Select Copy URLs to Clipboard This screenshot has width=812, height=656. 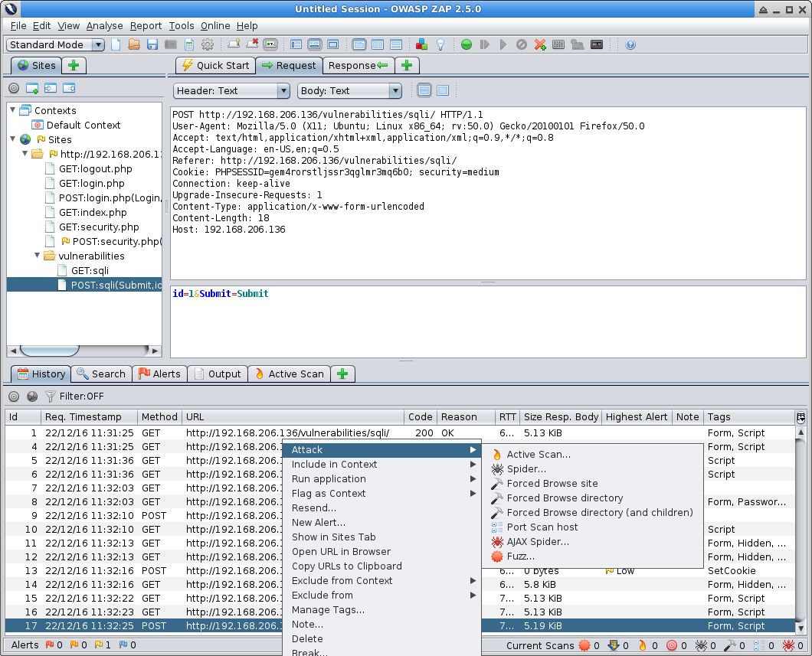(x=382, y=566)
